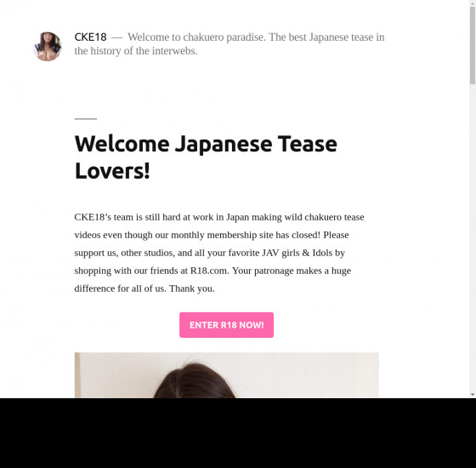
Task: Click 'CKE18's team' at the paragraph start
Action: 104,217
